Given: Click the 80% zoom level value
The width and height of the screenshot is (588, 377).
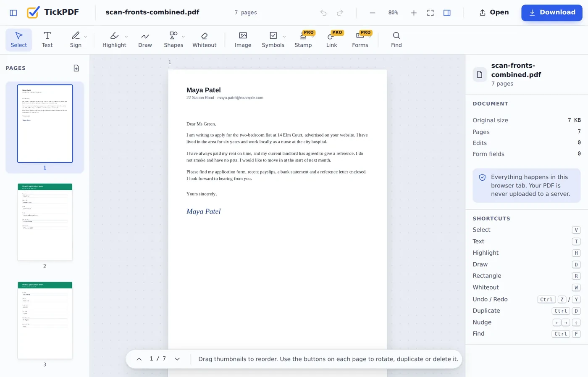Looking at the screenshot, I should 393,13.
